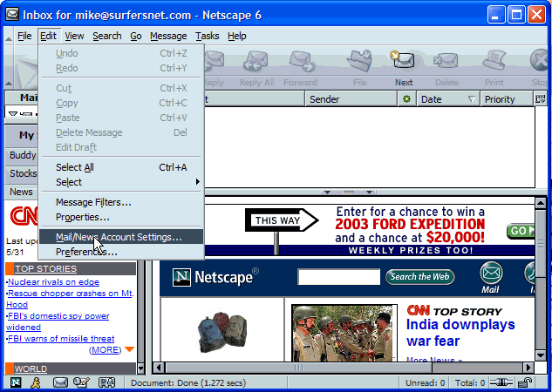The height and width of the screenshot is (392, 552).
Task: Open the Mail icon on Netscape page
Action: pos(491,276)
